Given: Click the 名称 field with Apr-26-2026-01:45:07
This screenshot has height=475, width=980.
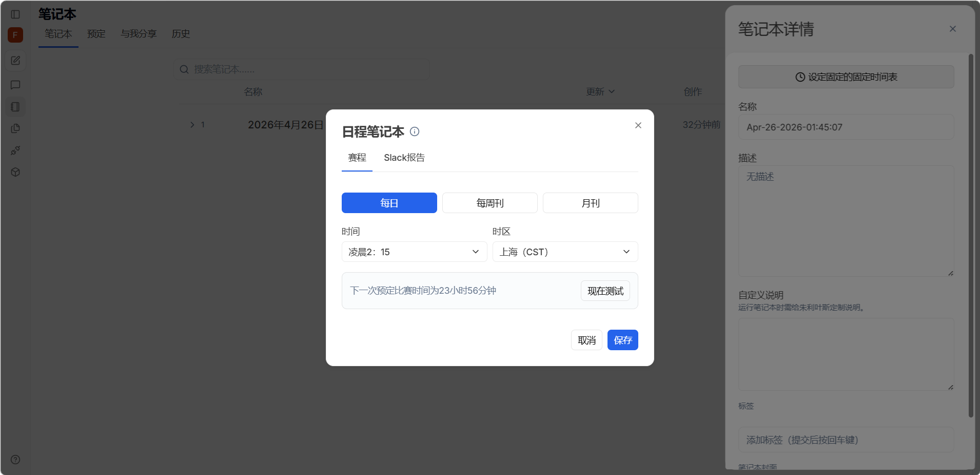Looking at the screenshot, I should (846, 127).
